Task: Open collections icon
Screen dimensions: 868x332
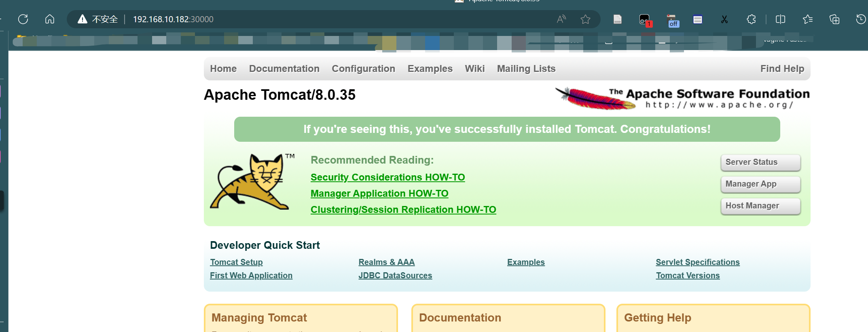Action: click(x=834, y=19)
